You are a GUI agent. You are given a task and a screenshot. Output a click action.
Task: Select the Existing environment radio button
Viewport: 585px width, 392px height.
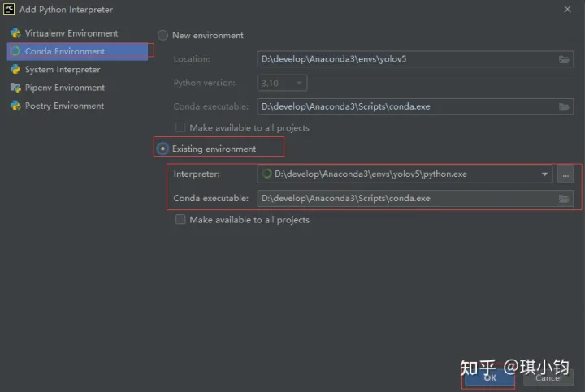162,149
